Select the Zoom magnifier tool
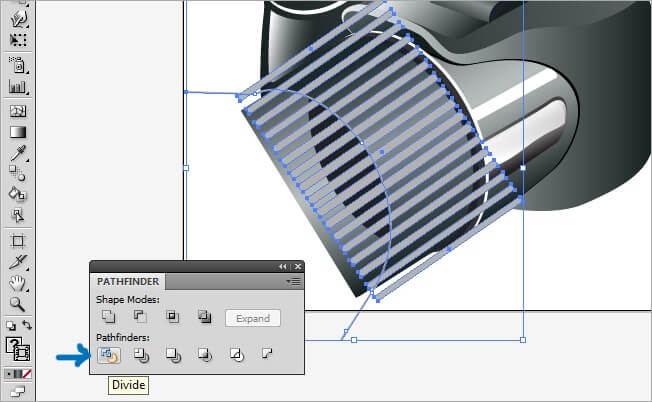 17,305
